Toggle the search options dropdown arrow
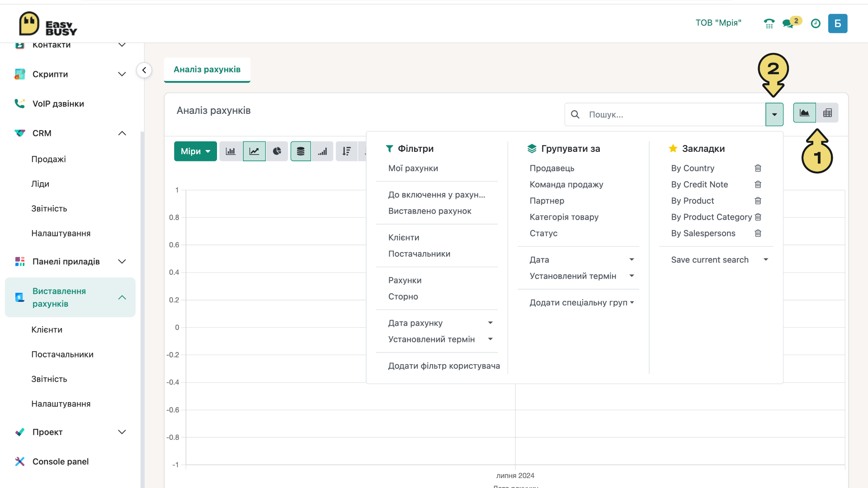The height and width of the screenshot is (488, 868). coord(774,115)
